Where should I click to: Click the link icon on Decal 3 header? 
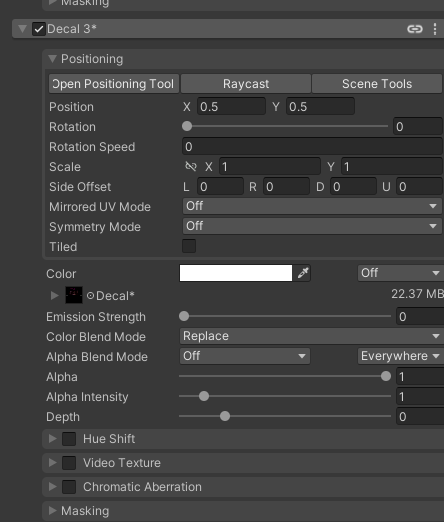pos(415,29)
